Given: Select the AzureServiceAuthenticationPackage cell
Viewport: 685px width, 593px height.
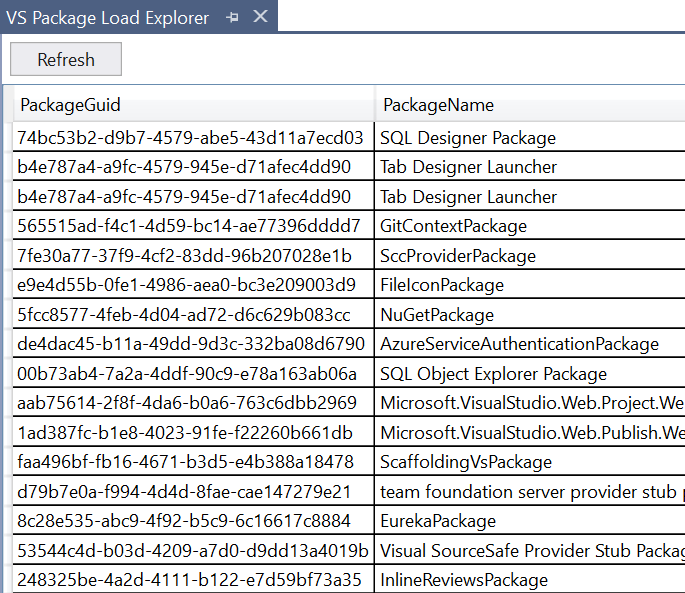Looking at the screenshot, I should [x=530, y=344].
